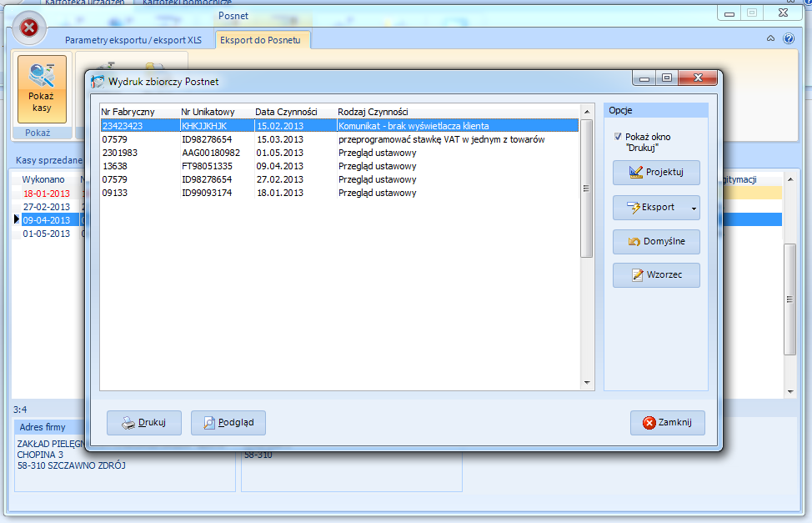Click the KHKJJKHJK cell
812x523 pixels.
(204, 126)
